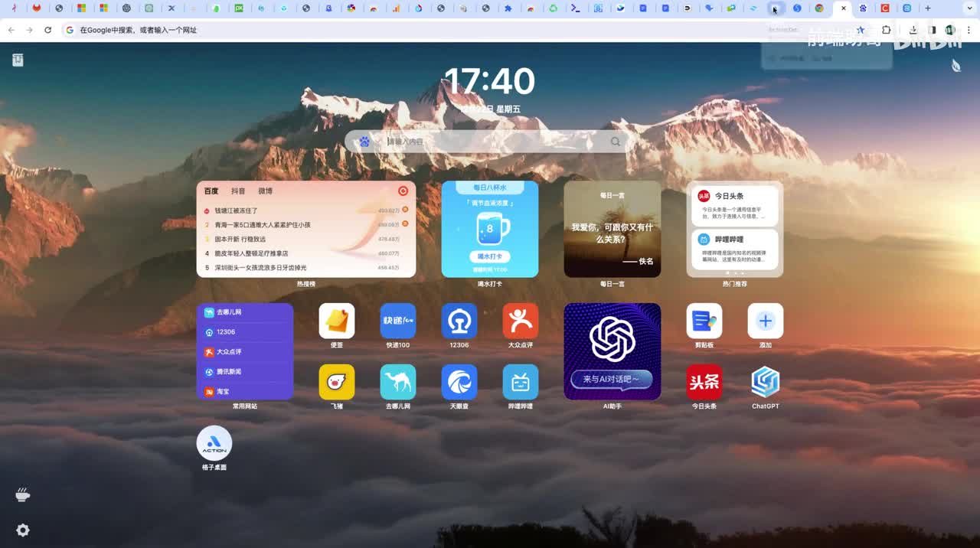Open the 便签 sticky notes app icon
Screen dimensions: 980x548
pos(336,321)
